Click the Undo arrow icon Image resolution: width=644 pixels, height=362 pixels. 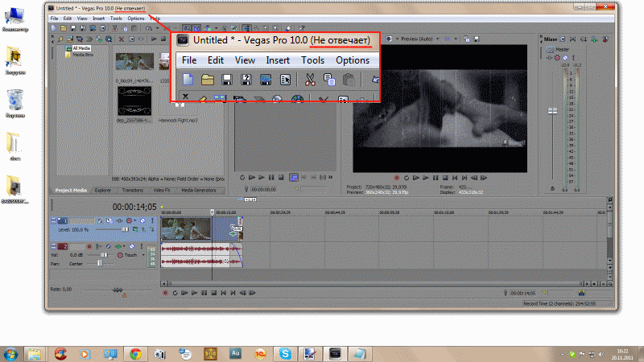148,28
